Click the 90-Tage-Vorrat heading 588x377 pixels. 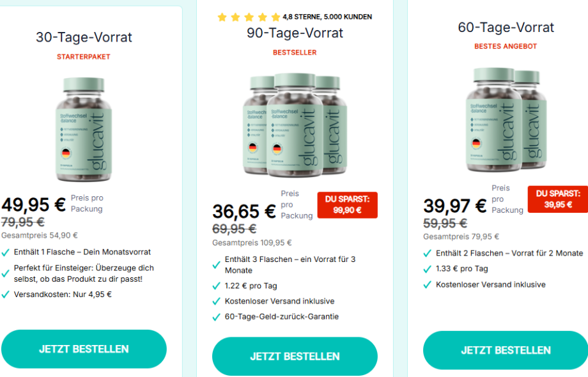tap(295, 33)
